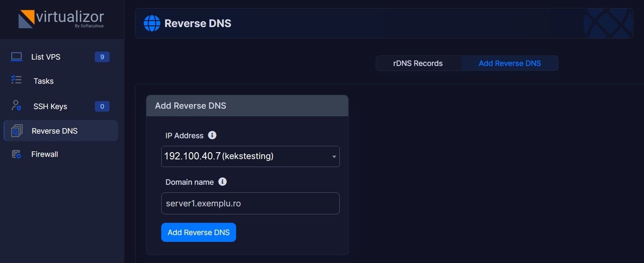Click the List VPS laptop icon
Viewport: 644px width, 263px height.
[17, 57]
